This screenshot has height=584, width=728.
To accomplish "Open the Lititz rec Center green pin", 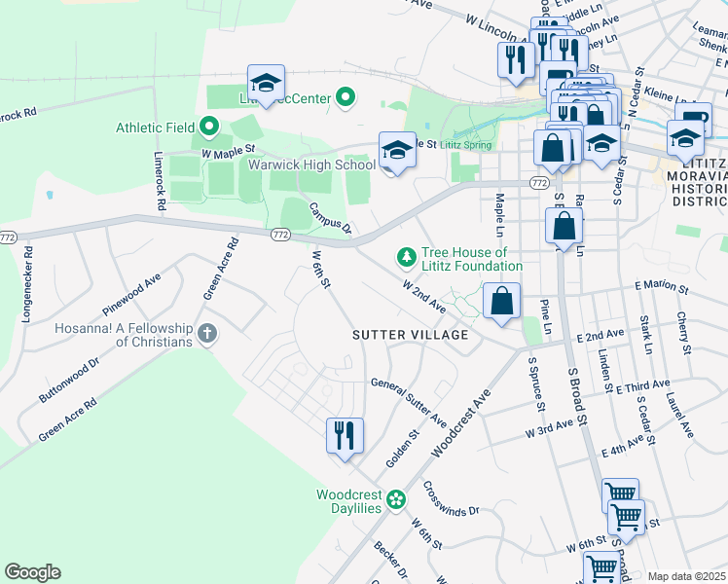I will click(345, 98).
